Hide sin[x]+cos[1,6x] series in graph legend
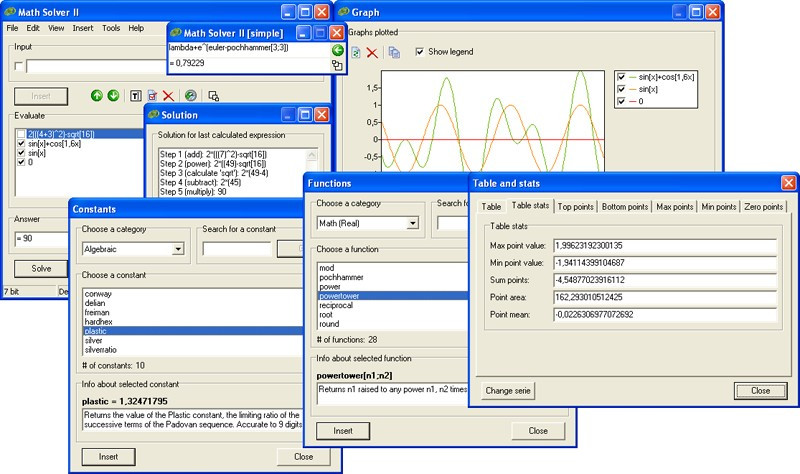The width and height of the screenshot is (800, 474). (621, 77)
